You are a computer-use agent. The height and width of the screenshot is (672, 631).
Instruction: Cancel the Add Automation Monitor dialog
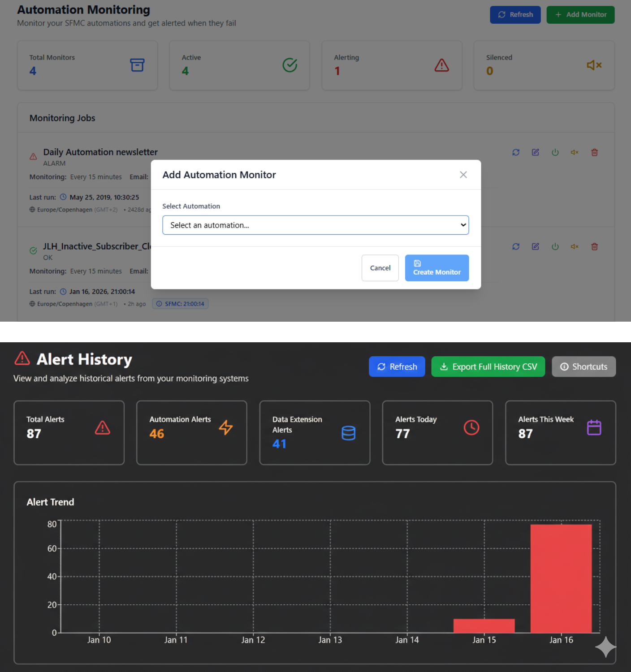380,268
